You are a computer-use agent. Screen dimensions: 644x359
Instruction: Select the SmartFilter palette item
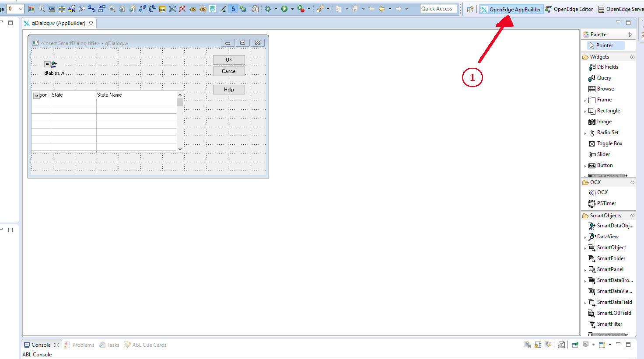[605, 324]
